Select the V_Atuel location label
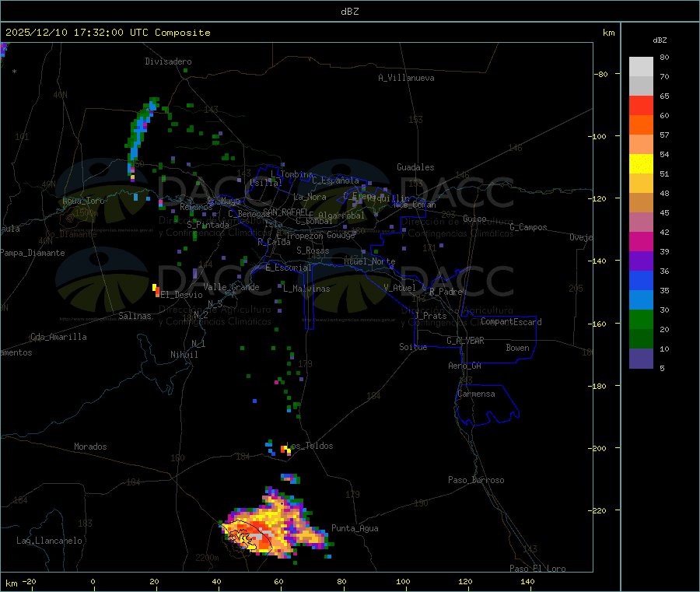Image resolution: width=700 pixels, height=592 pixels. click(x=400, y=288)
